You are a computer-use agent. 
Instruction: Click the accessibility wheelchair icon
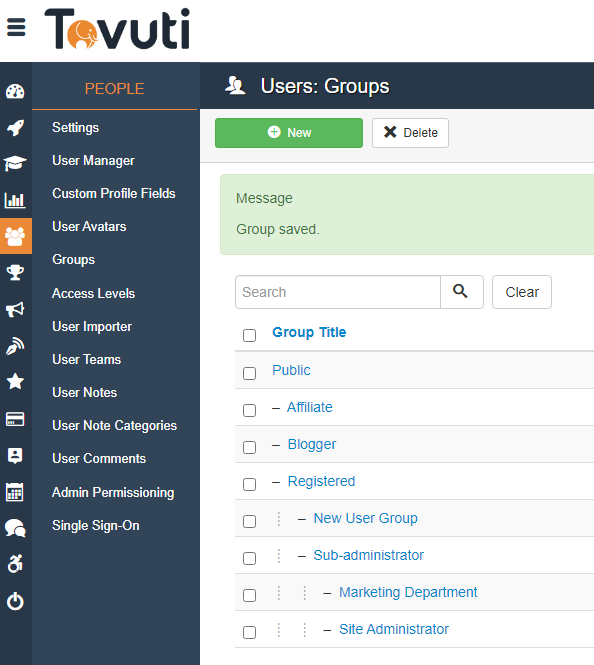point(15,564)
